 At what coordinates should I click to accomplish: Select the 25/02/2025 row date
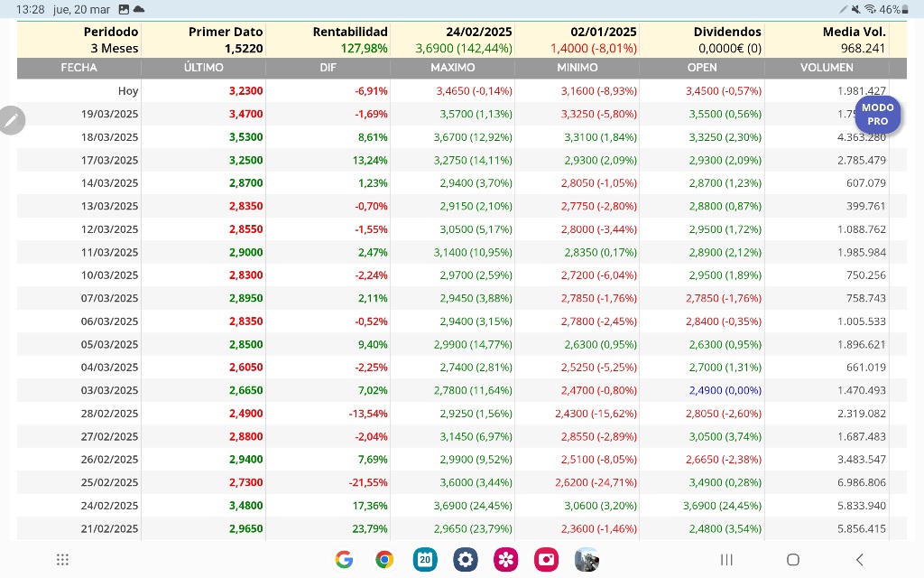[109, 482]
